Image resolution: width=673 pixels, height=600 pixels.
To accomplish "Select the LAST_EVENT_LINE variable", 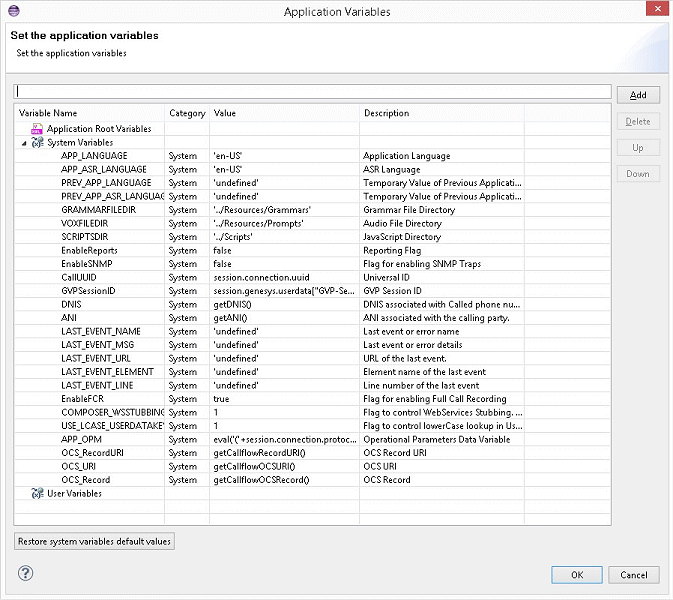I will (97, 386).
